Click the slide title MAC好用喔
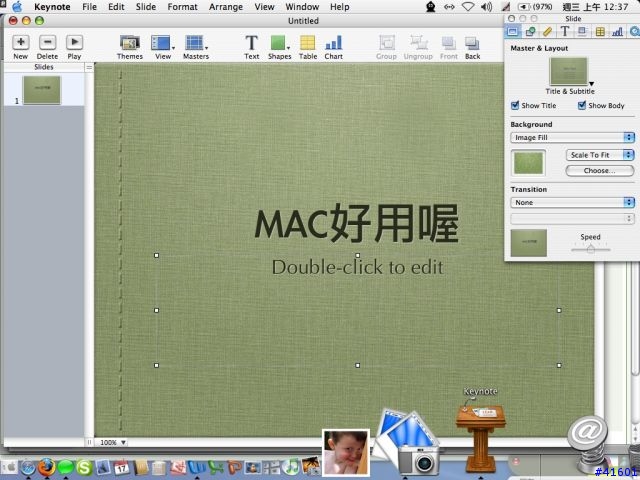The height and width of the screenshot is (480, 640). [x=357, y=224]
